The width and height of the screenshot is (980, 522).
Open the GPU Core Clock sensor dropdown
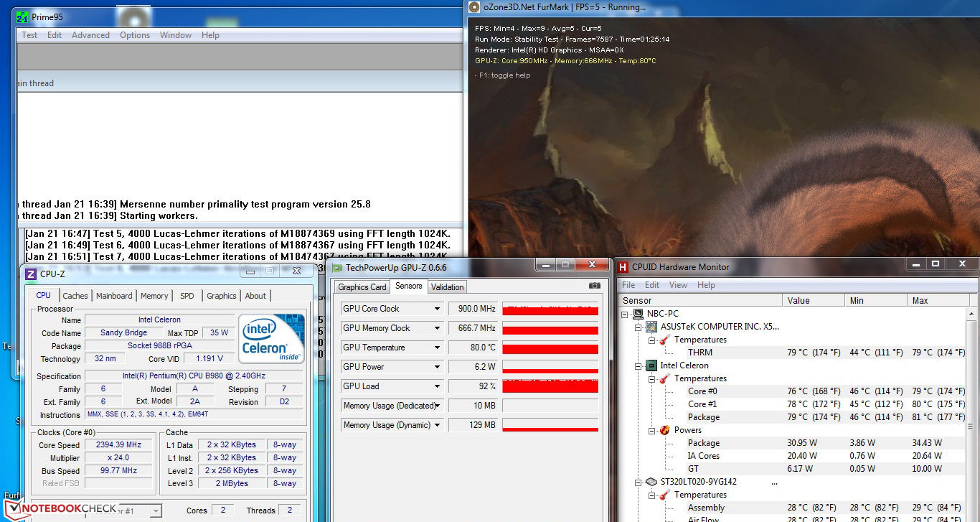pos(437,309)
